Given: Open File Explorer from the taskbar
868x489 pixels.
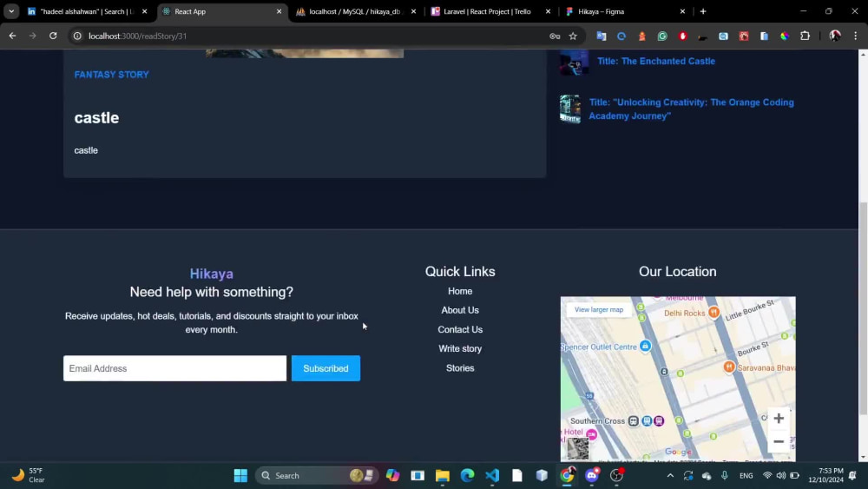Looking at the screenshot, I should tap(443, 476).
